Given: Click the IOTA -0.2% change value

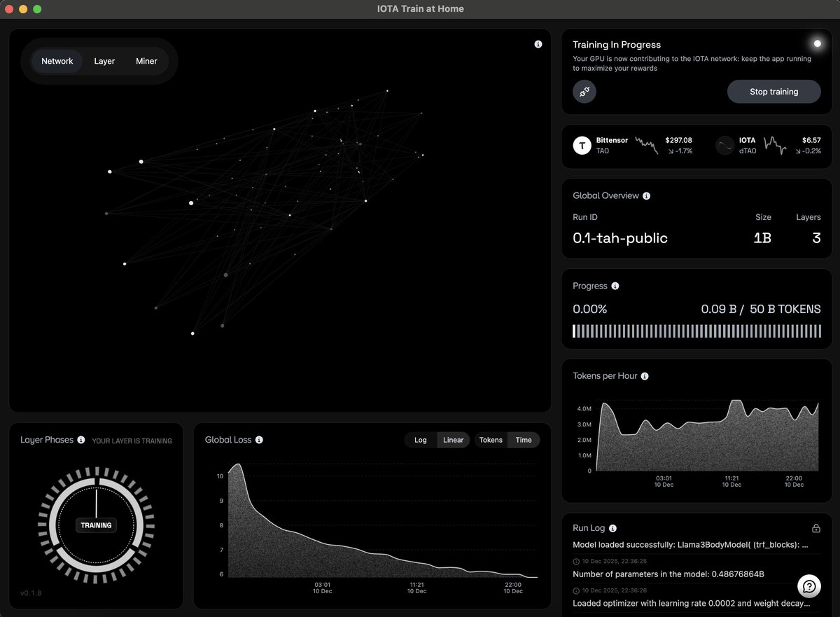Looking at the screenshot, I should coord(808,151).
